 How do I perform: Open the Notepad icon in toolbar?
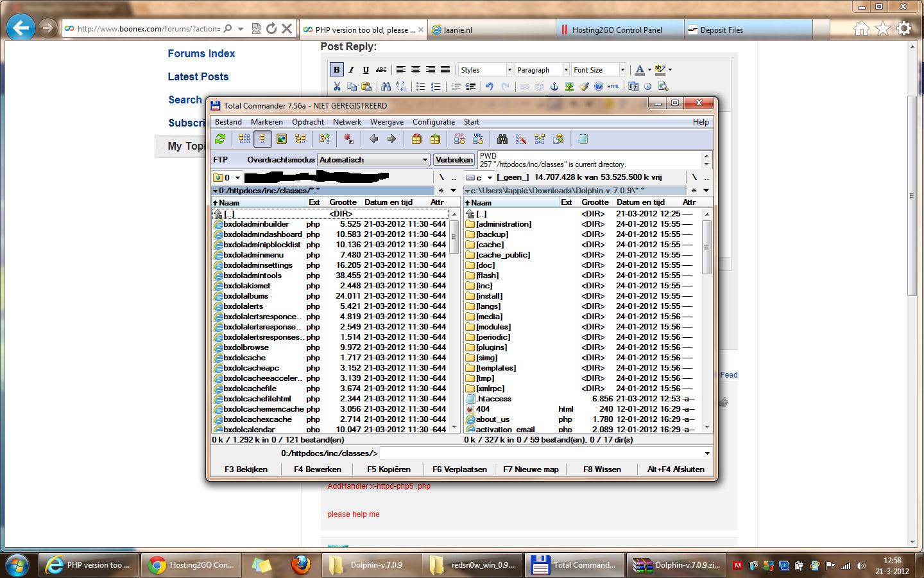pos(583,139)
